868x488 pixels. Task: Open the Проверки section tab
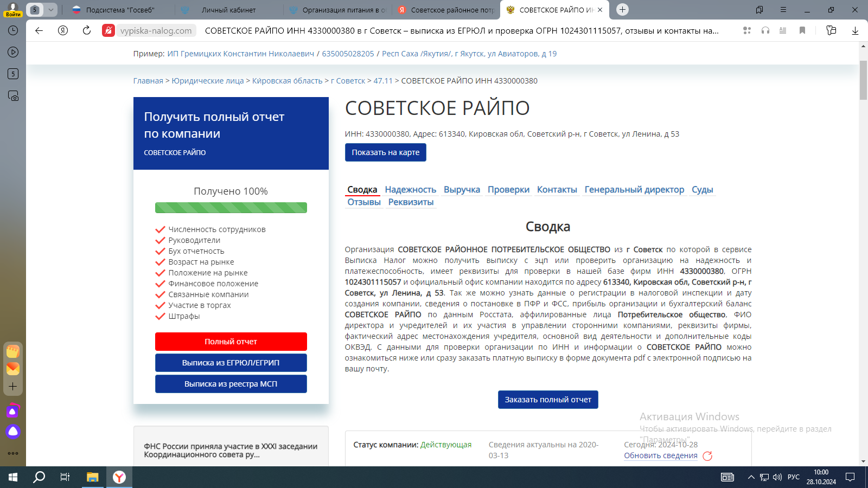point(508,190)
